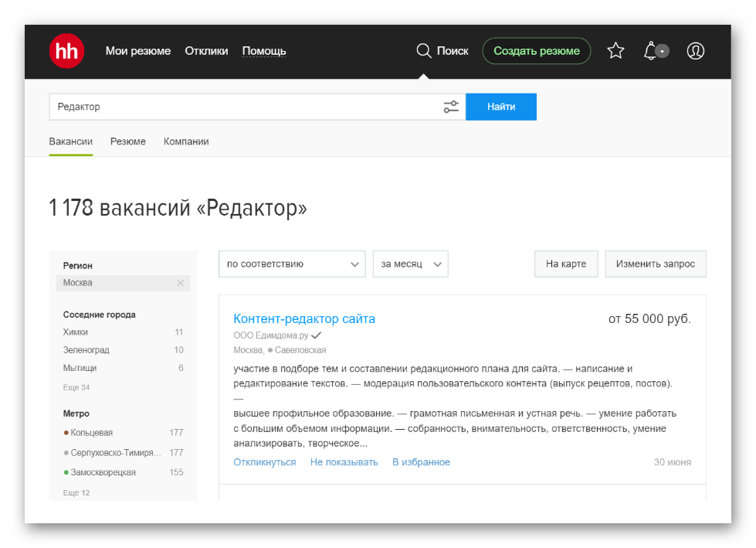Open the Мои резюме menu item
Image resolution: width=756 pixels, height=548 pixels.
137,50
